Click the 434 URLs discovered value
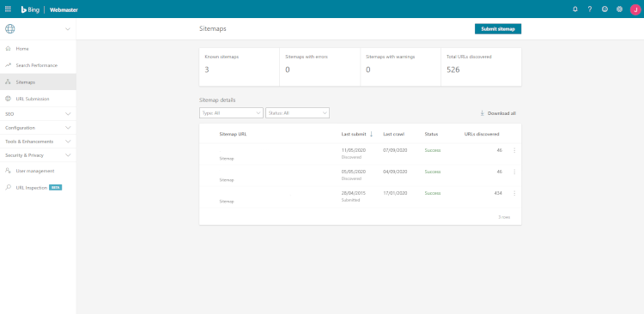 pyautogui.click(x=498, y=193)
